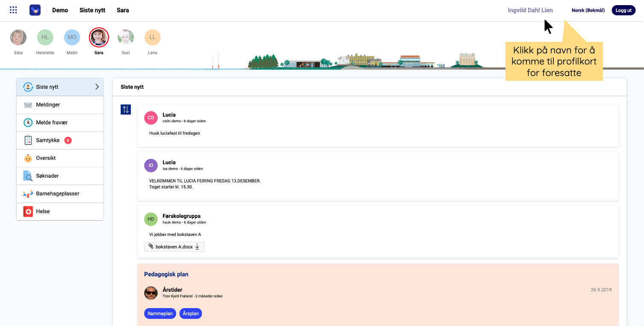Screen dimensions: 644x326
Task: Toggle the news sort order arrows
Action: (x=126, y=109)
